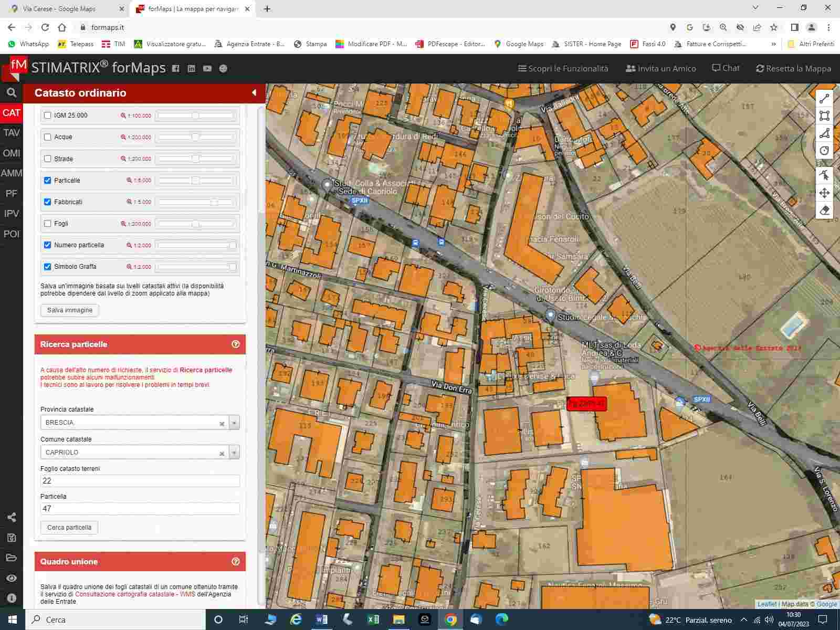Collapse the Catasto ordinario panel arrow
Viewport: 840px width, 630px height.
254,93
